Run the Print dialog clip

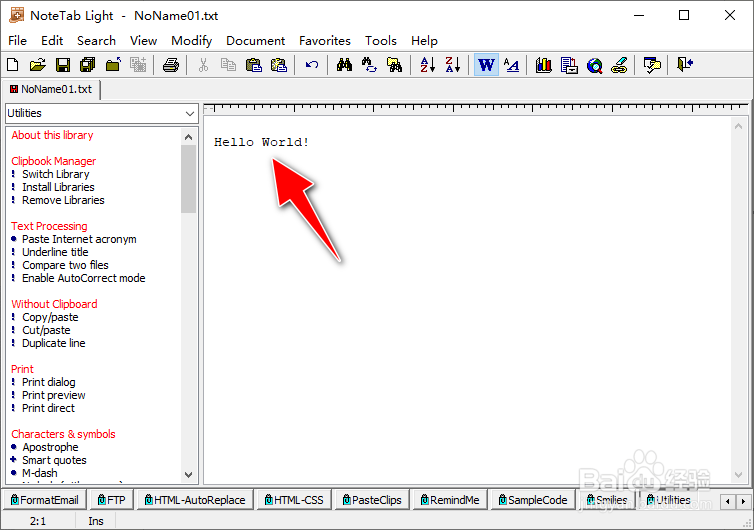[x=49, y=382]
